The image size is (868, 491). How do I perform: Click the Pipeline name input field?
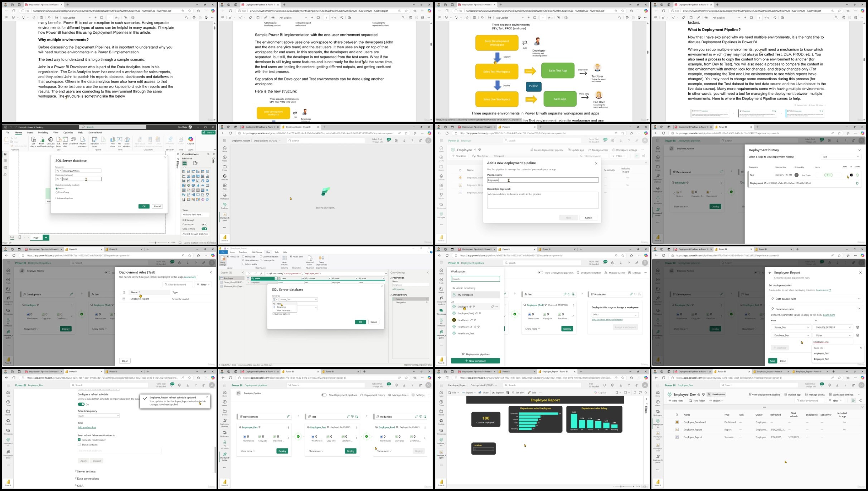click(543, 180)
